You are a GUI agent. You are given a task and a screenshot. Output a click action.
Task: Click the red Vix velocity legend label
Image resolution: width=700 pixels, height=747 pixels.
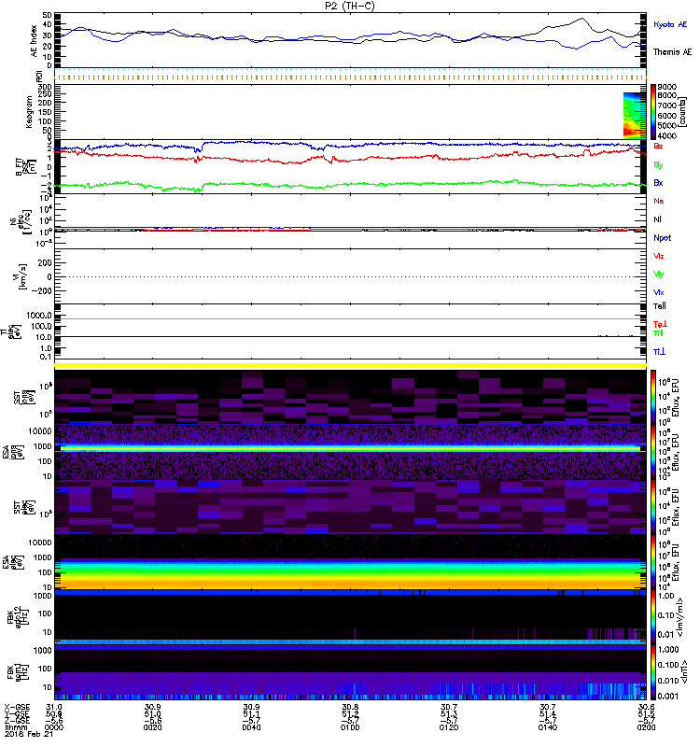click(659, 256)
